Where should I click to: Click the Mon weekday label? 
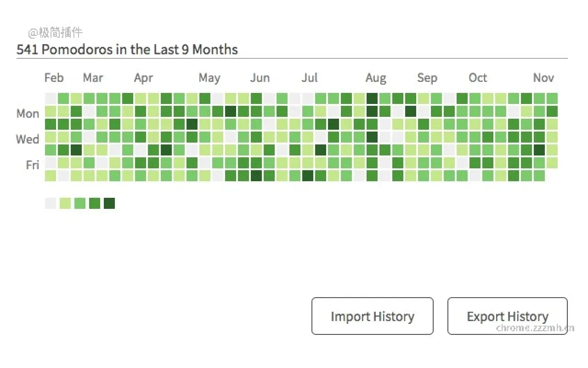pyautogui.click(x=28, y=113)
